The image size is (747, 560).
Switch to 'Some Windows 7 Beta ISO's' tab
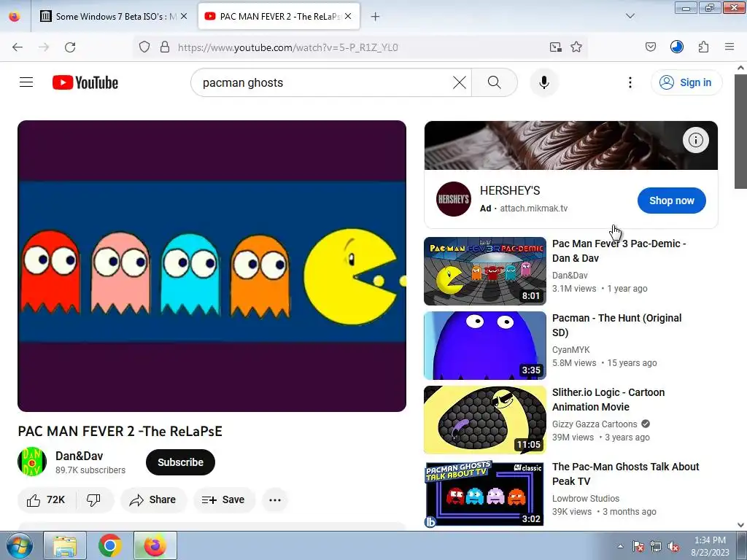pyautogui.click(x=112, y=16)
